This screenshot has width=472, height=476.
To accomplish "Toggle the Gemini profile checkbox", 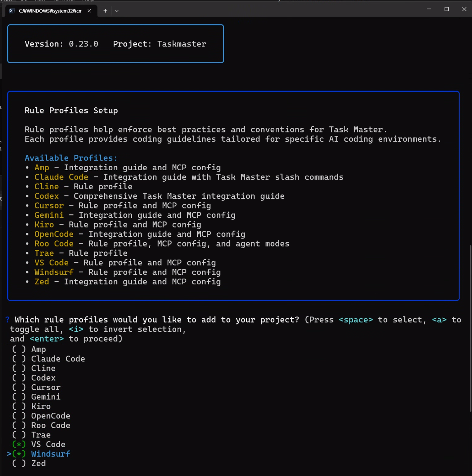I will pos(19,397).
